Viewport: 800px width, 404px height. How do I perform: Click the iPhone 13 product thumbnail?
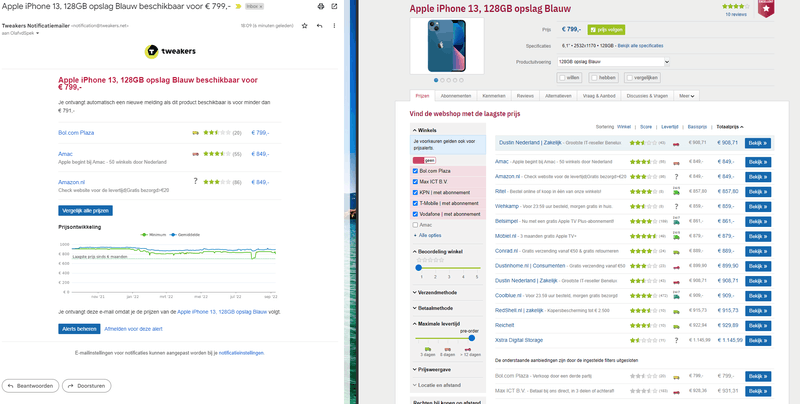tap(447, 46)
